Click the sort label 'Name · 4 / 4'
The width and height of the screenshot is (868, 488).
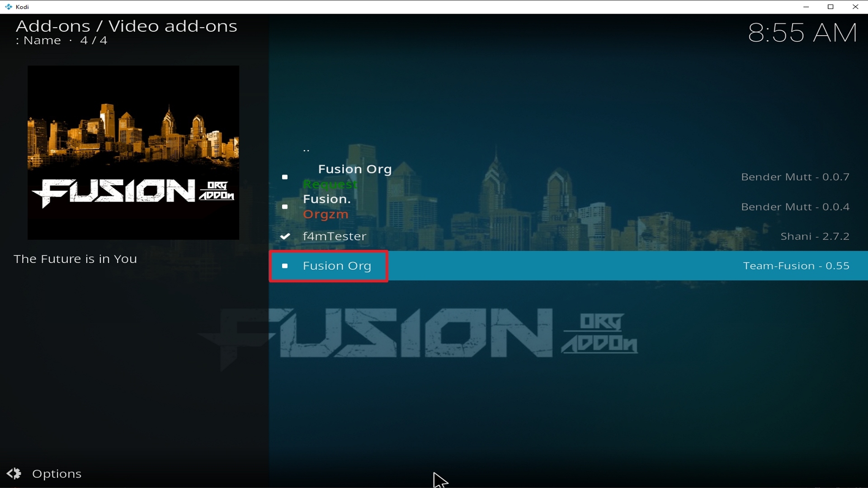(x=61, y=41)
